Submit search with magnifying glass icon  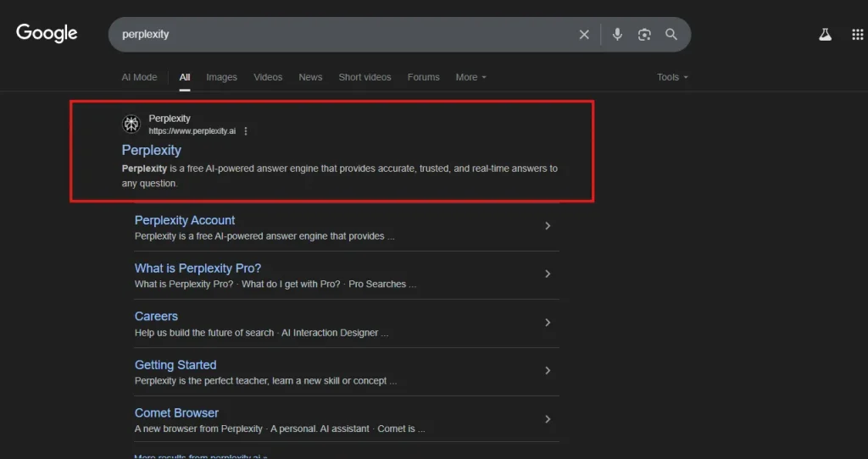(x=671, y=34)
